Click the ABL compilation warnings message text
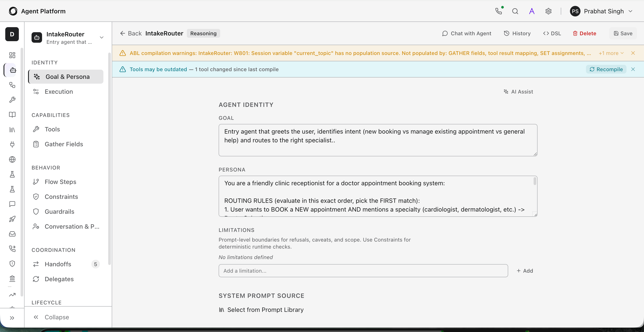Viewport: 644px width, 332px height. click(x=360, y=53)
